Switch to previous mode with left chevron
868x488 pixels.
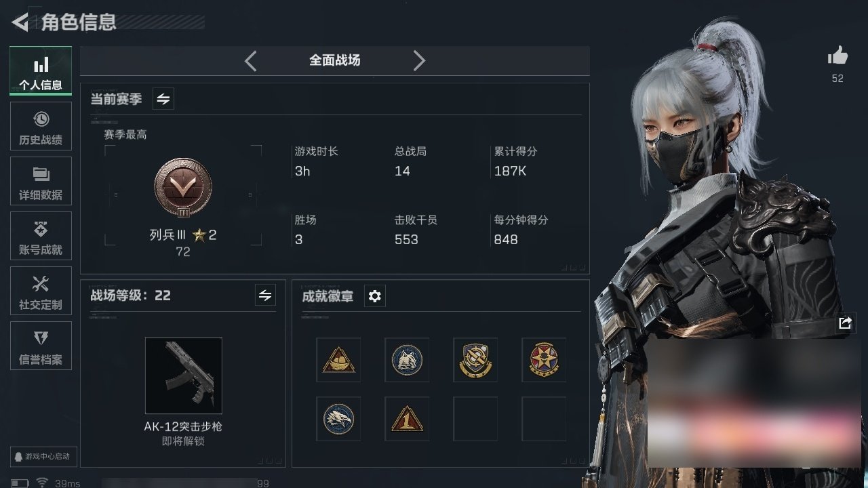[x=251, y=60]
